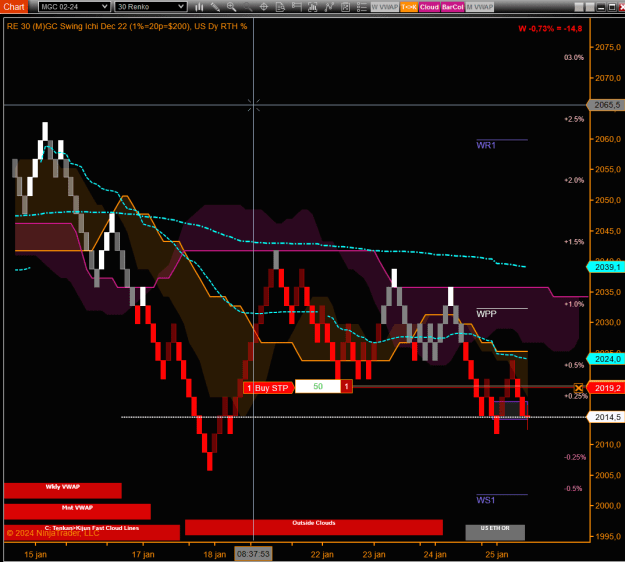Toggle the W VWAP button
Viewport: 625px width, 562px height.
coord(385,7)
